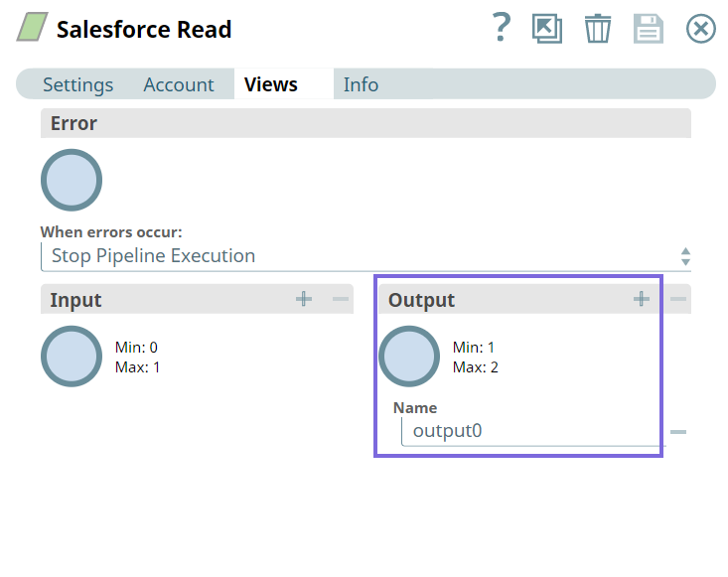The height and width of the screenshot is (577, 728).
Task: Click the Error view circle
Action: coord(72,180)
